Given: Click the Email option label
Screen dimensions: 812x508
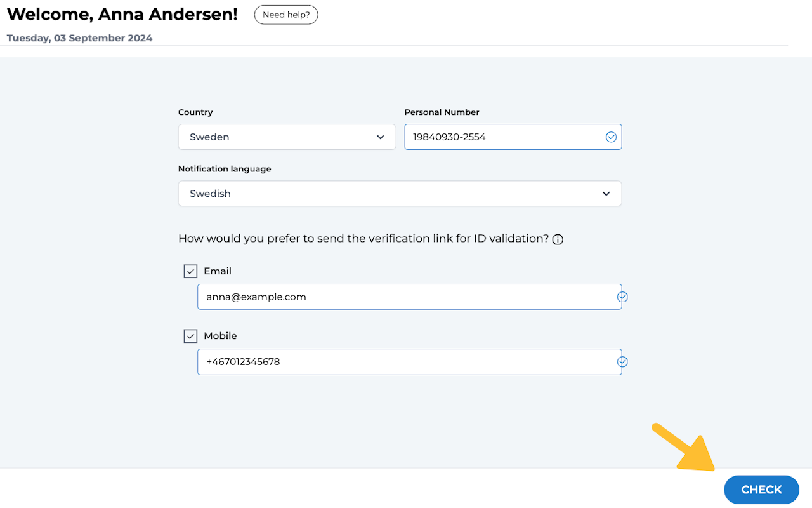Looking at the screenshot, I should [218, 271].
